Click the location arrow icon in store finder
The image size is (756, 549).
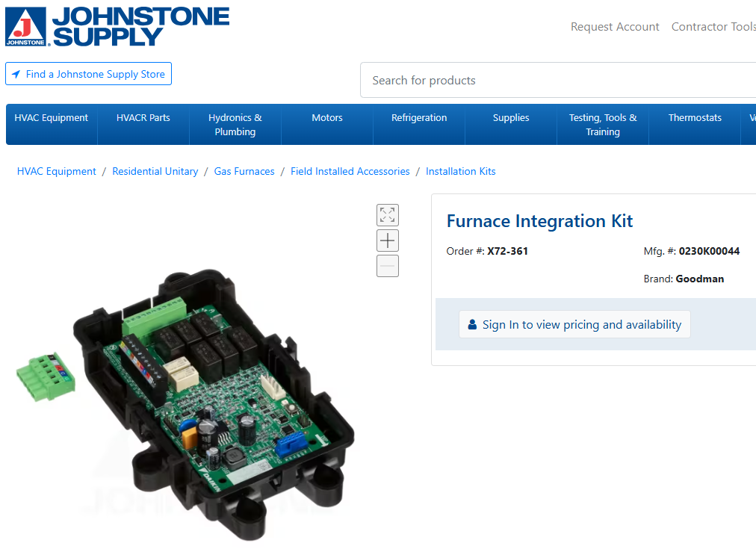point(16,74)
